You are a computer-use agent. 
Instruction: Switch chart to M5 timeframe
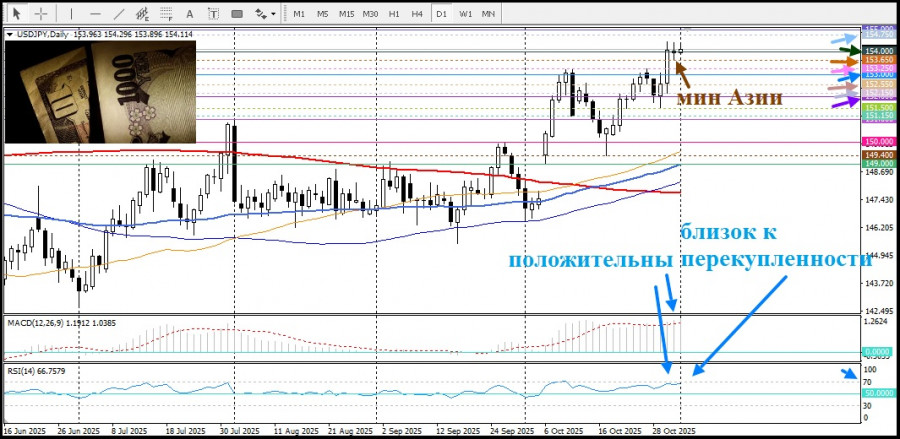tap(323, 13)
